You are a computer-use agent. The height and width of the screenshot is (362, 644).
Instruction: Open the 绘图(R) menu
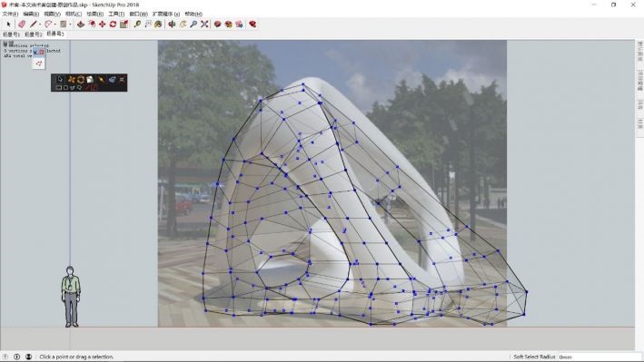[94, 14]
